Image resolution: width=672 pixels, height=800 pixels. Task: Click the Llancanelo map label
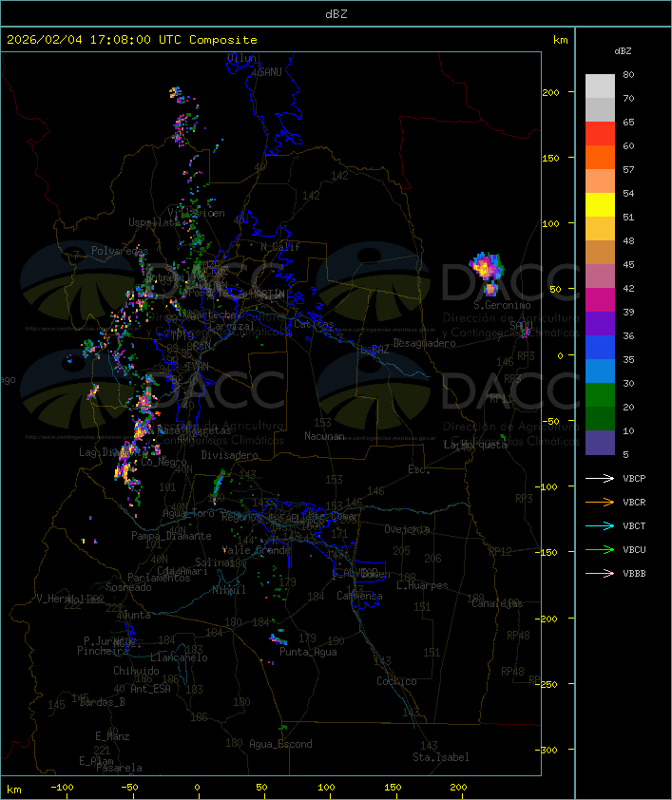click(179, 657)
